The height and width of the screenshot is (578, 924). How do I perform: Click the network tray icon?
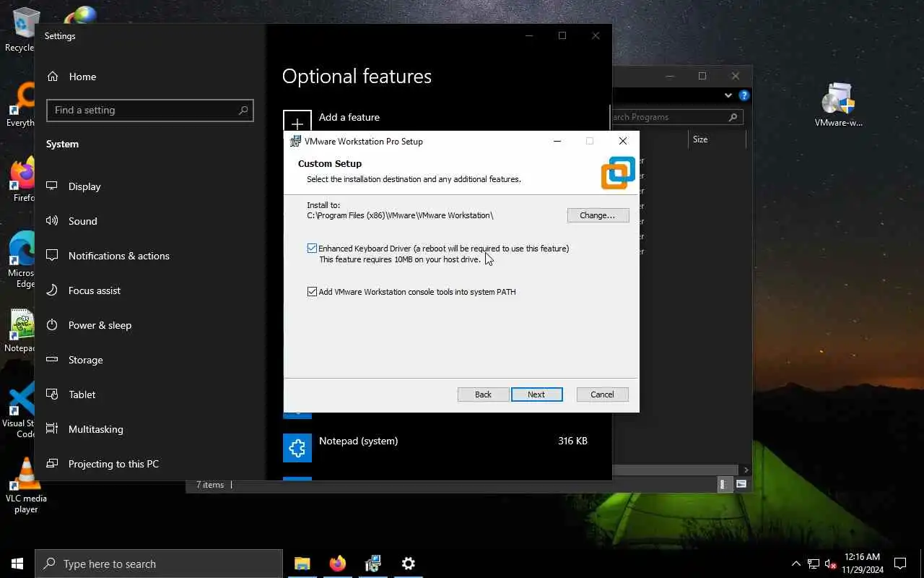tap(814, 564)
